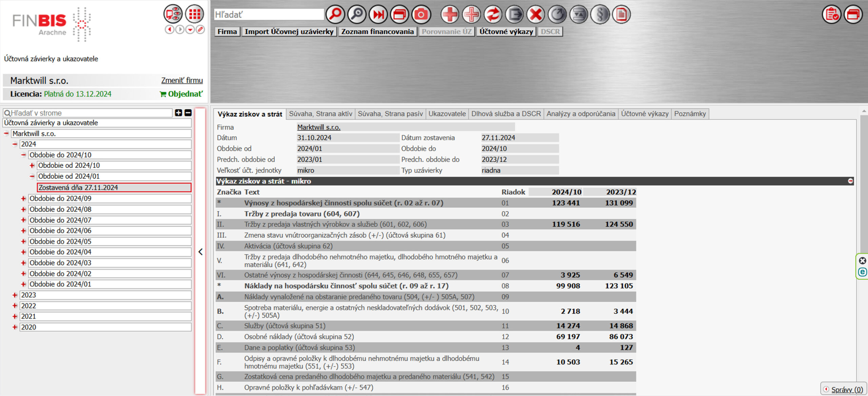Select Zostavená dňa 27.11.2024 tree item
Screen dimensions: 868x396
114,187
